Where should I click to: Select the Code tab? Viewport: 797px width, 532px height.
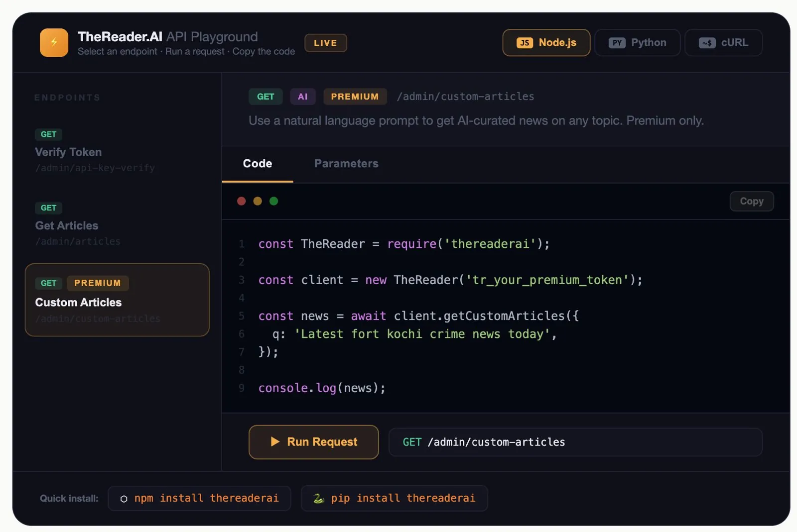[x=258, y=164]
